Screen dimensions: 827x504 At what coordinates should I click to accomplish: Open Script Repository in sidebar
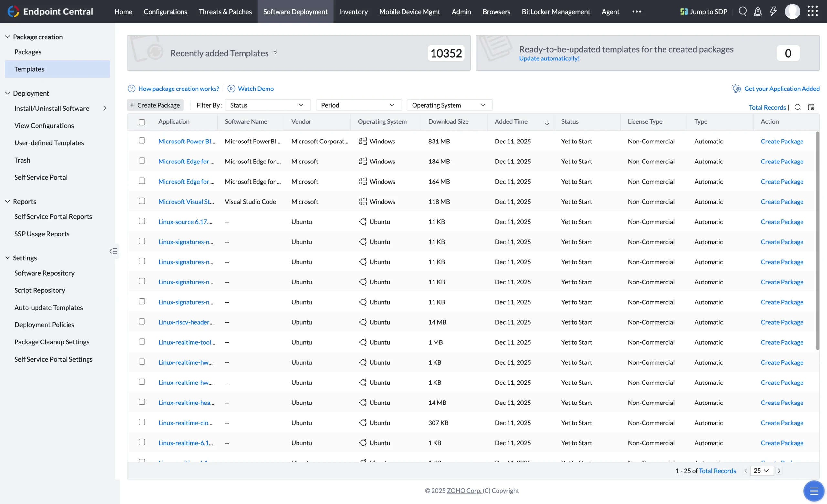40,290
